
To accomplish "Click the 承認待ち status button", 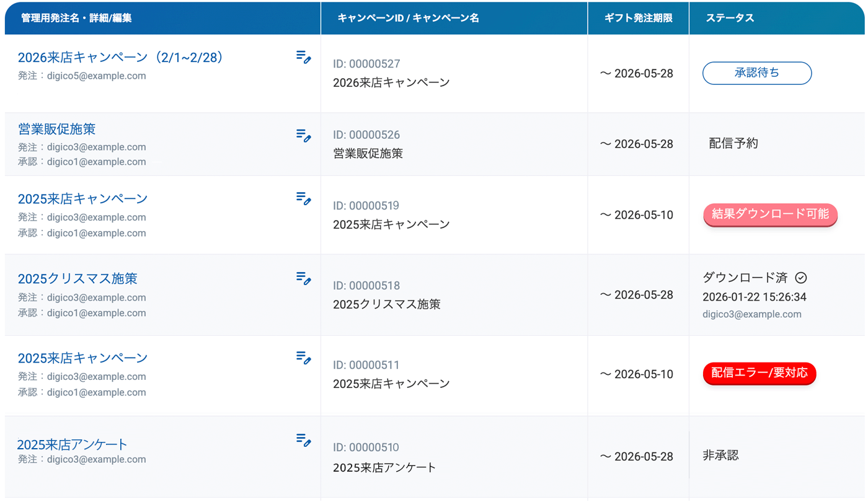I will tap(756, 73).
